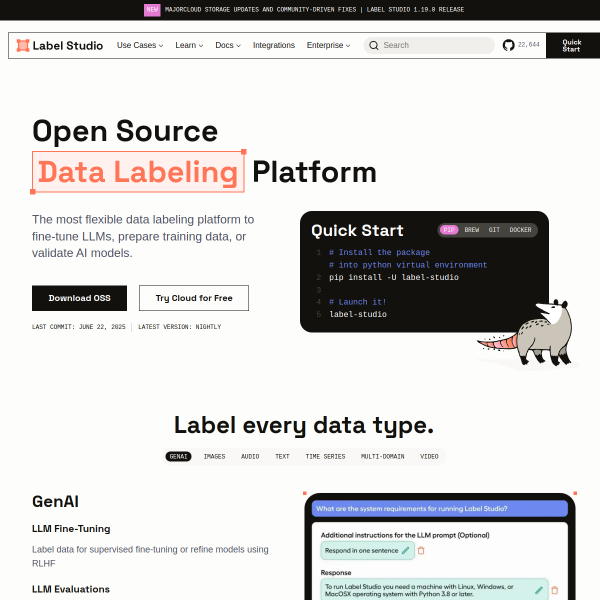Click the LLM Evaluations heading

pyautogui.click(x=71, y=589)
